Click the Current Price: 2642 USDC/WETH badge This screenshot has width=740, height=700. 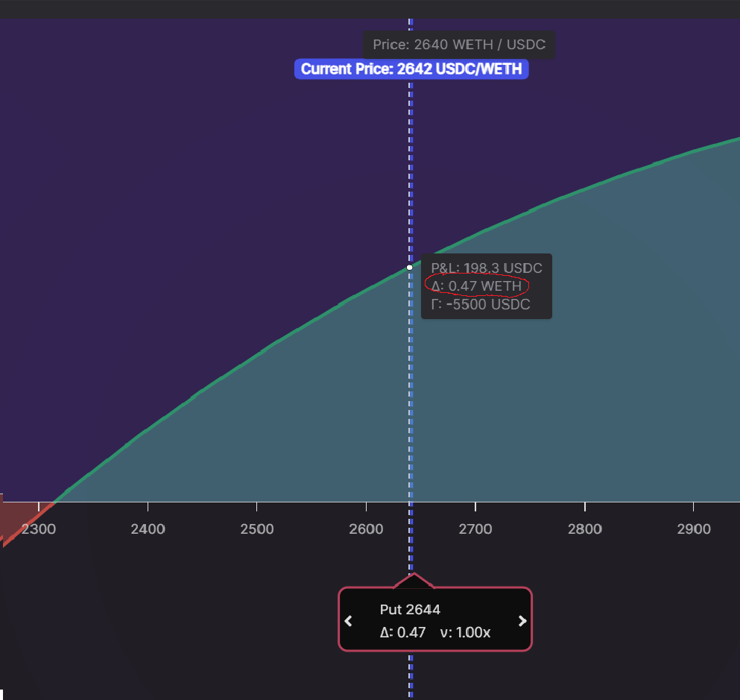pos(411,69)
